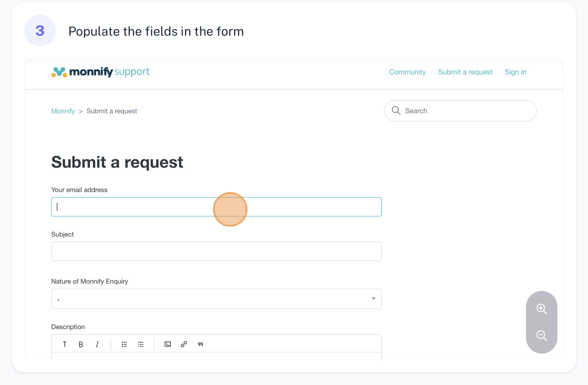Viewport: 588px width, 385px height.
Task: Click the search magnifier icon
Action: tap(396, 111)
